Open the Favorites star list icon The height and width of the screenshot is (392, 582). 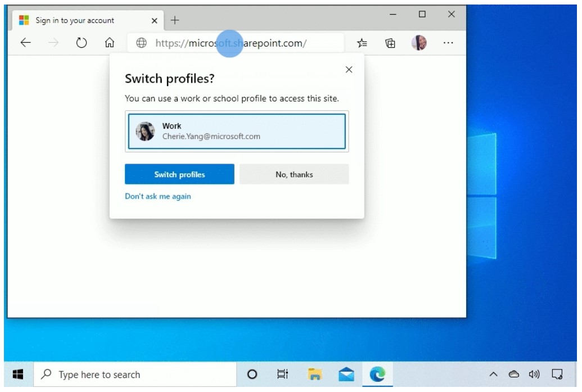tap(362, 43)
